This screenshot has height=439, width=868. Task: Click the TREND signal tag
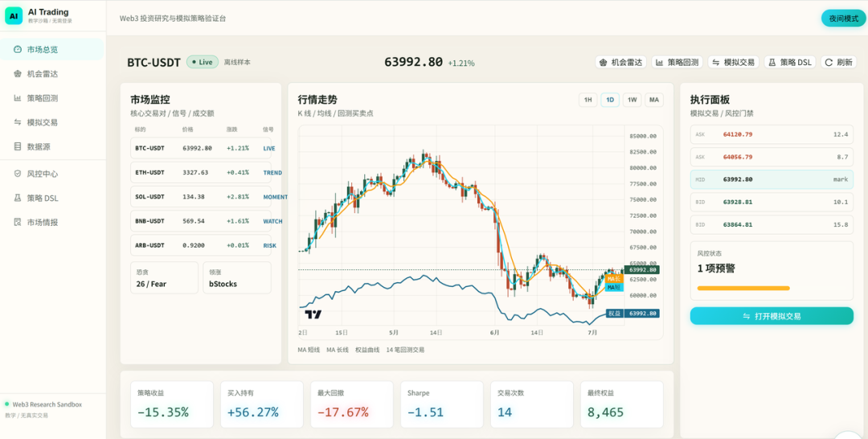coord(273,173)
